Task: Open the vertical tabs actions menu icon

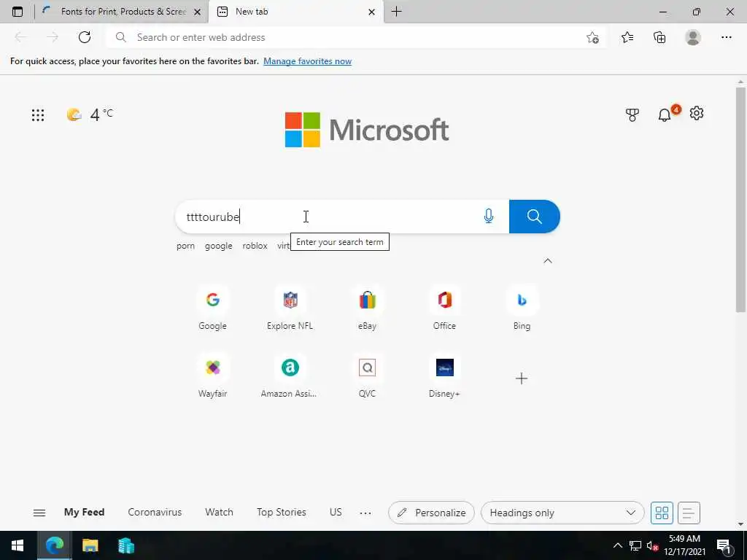Action: pyautogui.click(x=18, y=12)
